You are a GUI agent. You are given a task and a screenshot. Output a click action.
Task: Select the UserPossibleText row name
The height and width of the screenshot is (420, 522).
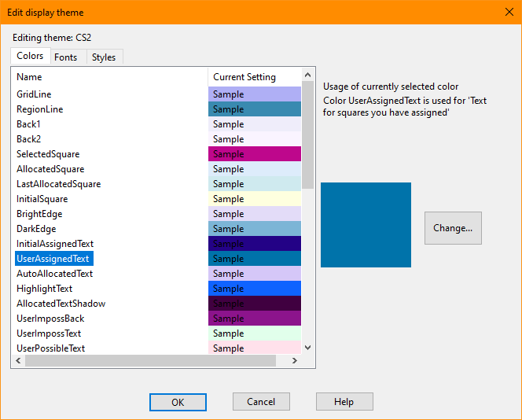[x=51, y=348]
